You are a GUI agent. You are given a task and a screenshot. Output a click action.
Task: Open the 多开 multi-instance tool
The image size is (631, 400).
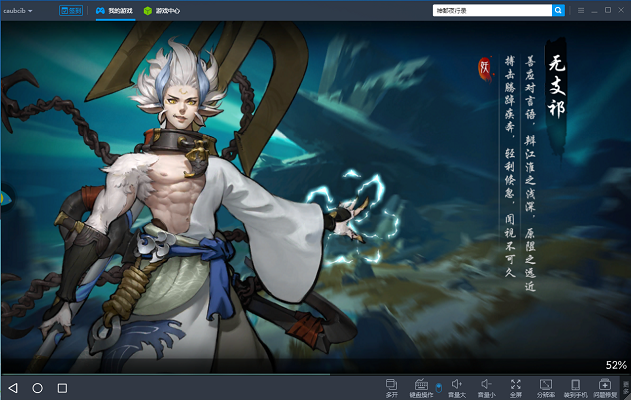pyautogui.click(x=391, y=388)
